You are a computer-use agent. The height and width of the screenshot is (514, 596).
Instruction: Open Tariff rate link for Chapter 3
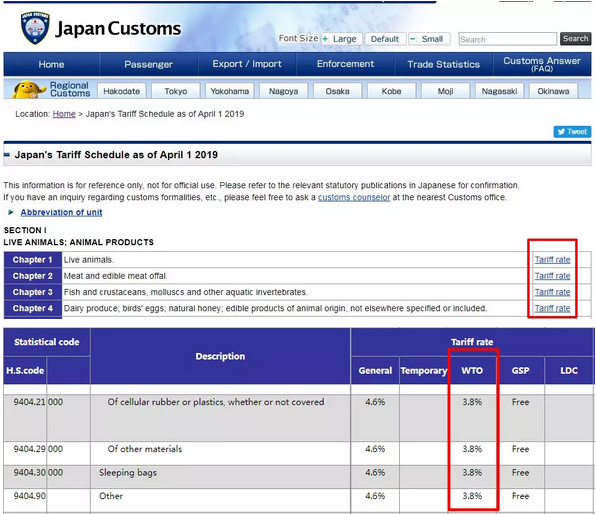(x=552, y=292)
